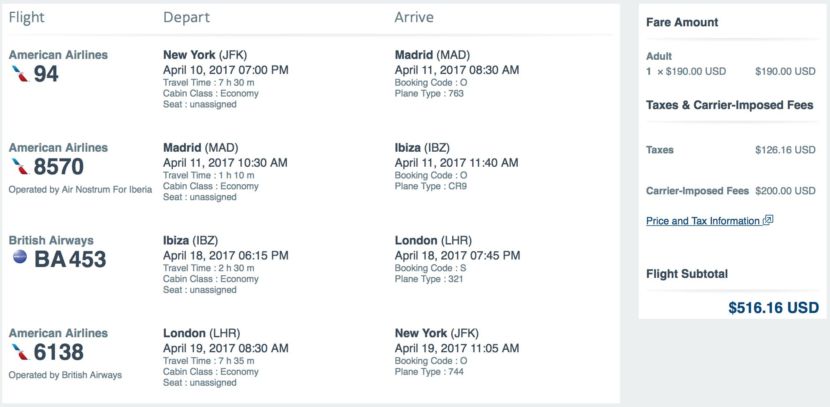830x407 pixels.
Task: Click the Depart column header
Action: [x=186, y=17]
